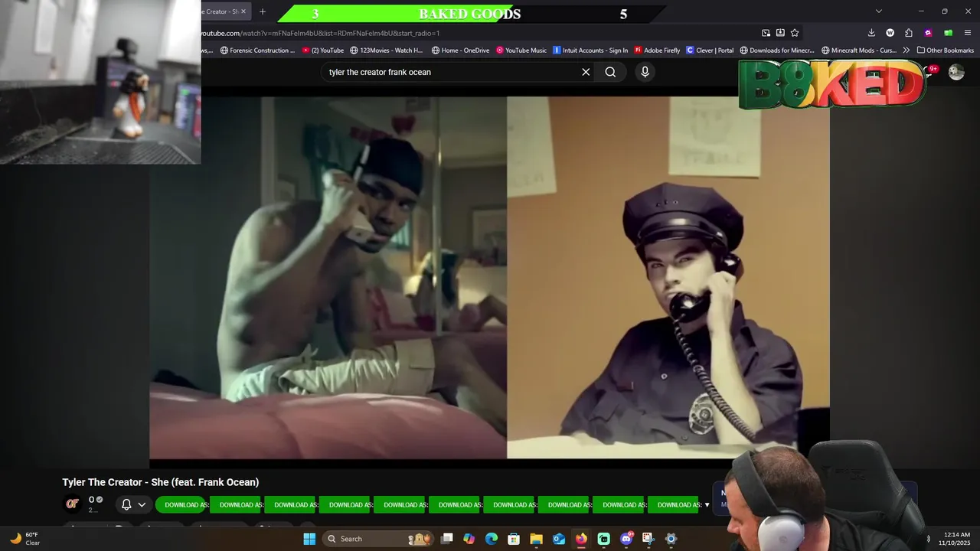Open Downloads for Minecraft bookmark

point(777,51)
